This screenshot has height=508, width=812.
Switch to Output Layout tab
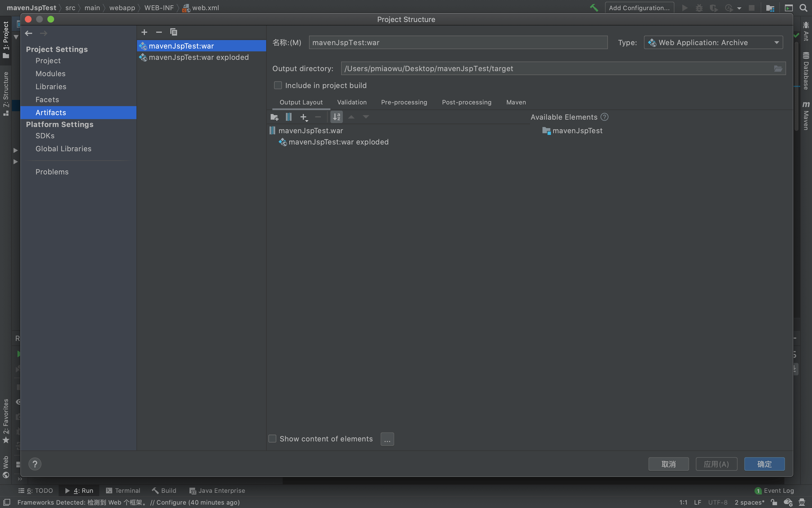(301, 102)
